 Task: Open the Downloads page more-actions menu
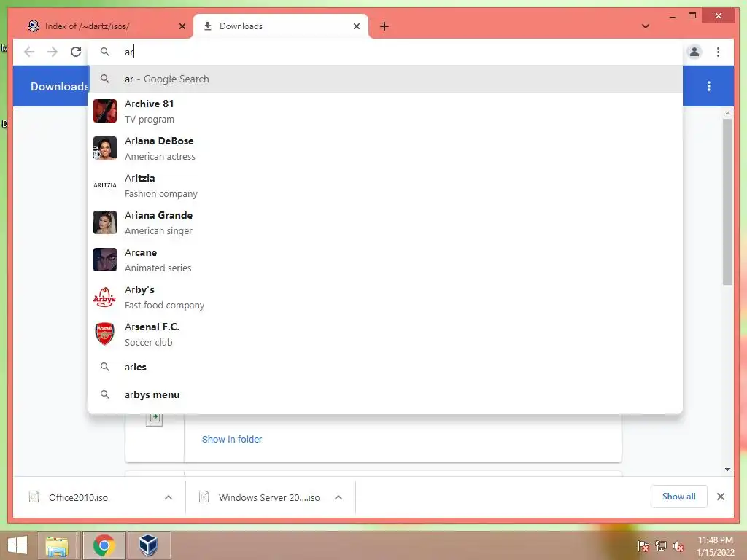709,86
